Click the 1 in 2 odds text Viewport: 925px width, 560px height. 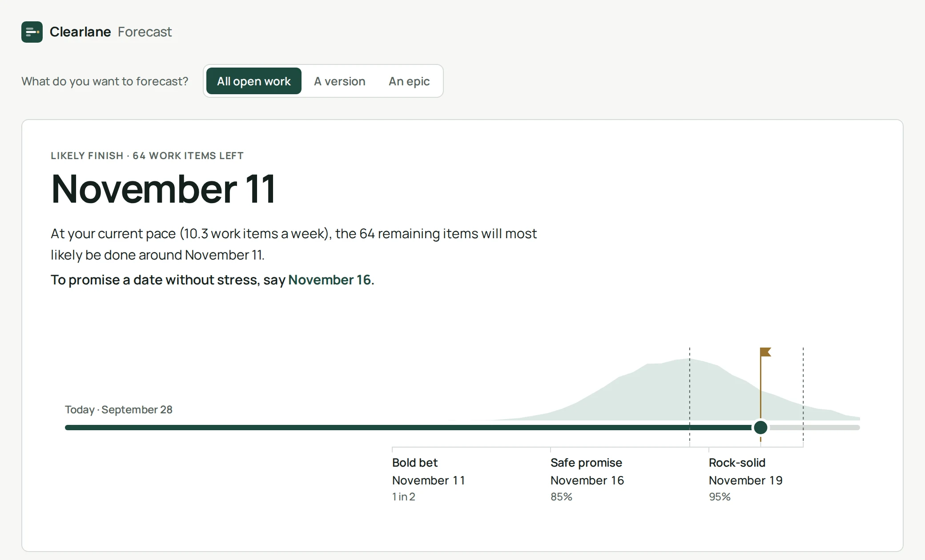click(x=403, y=497)
